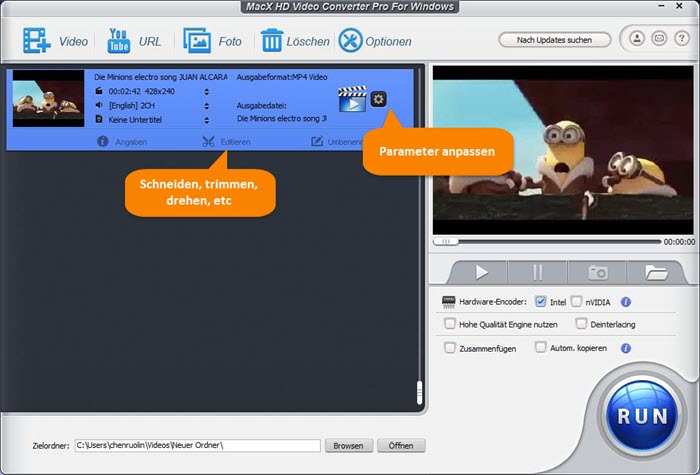Click the Zielordner path input field
This screenshot has width=700, height=475.
pyautogui.click(x=197, y=446)
